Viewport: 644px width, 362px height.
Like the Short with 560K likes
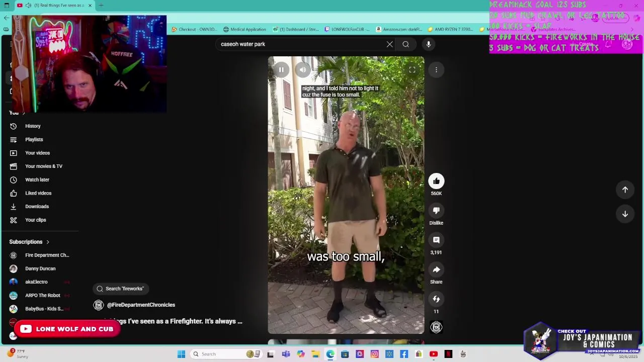tap(436, 181)
